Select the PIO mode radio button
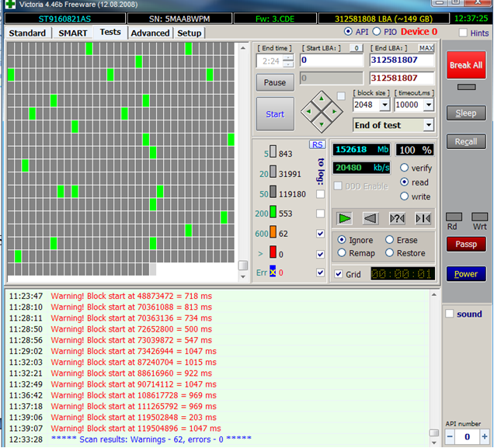Viewport: 494px width, 448px height. [377, 32]
